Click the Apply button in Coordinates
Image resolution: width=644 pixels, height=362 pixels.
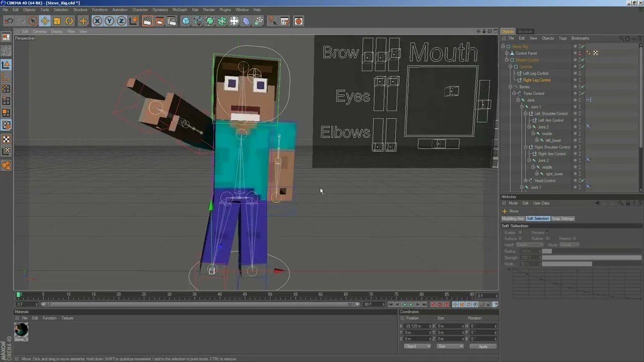(x=483, y=346)
